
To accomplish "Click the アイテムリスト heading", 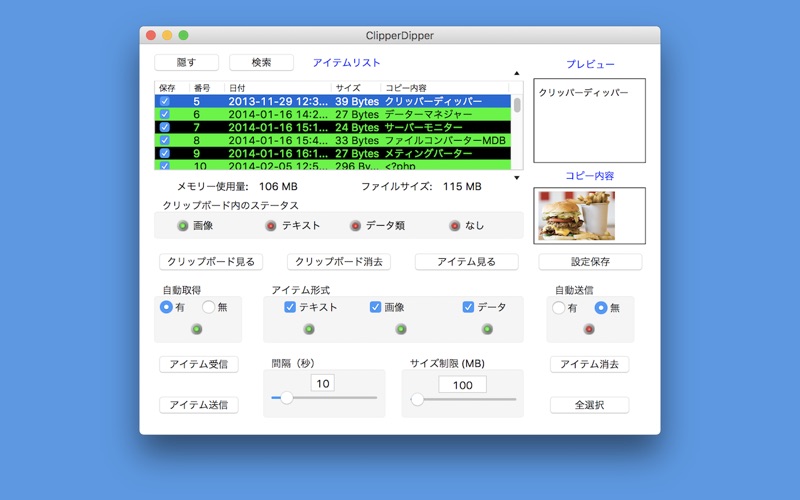I will 346,63.
